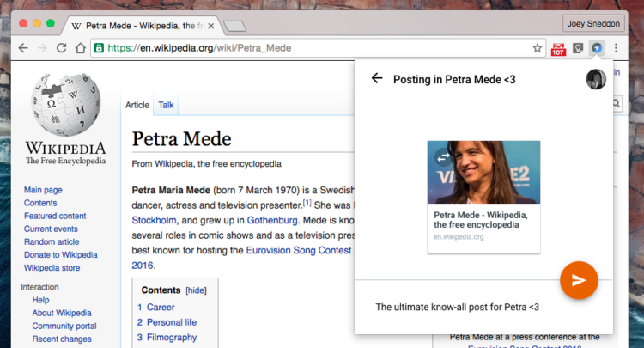Screen dimensions: 644x348
Task: Bookmark page with the star icon
Action: coord(537,48)
